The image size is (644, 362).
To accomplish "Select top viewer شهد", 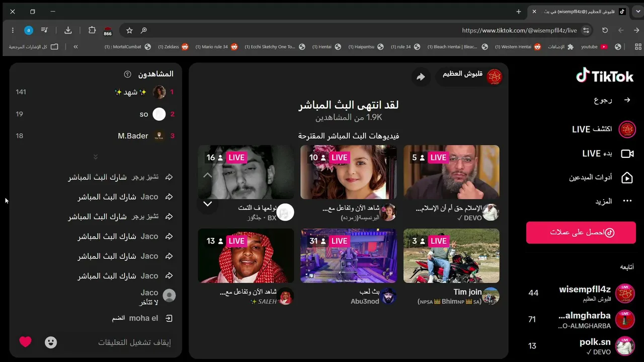I will pyautogui.click(x=96, y=92).
